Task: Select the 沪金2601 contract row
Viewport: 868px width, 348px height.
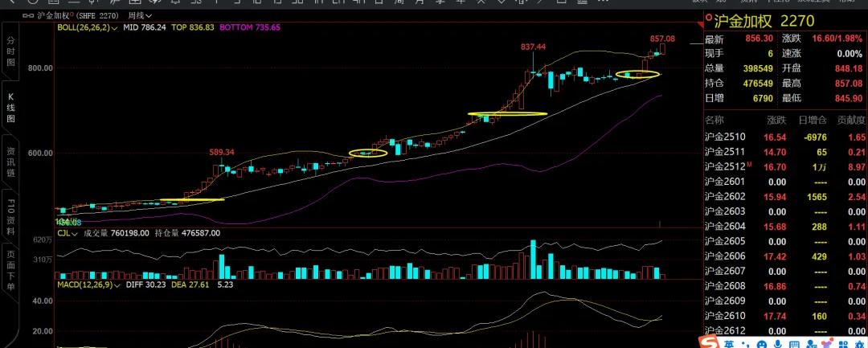Action: (786, 182)
